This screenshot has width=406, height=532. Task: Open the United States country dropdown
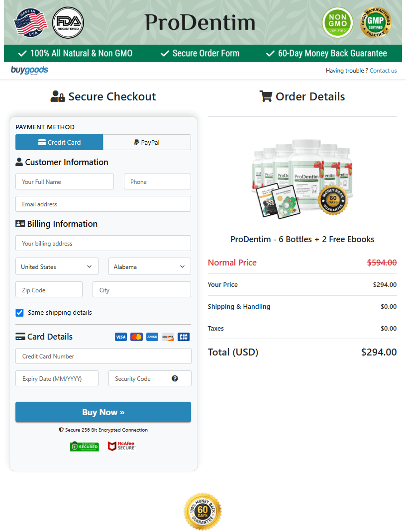(57, 266)
